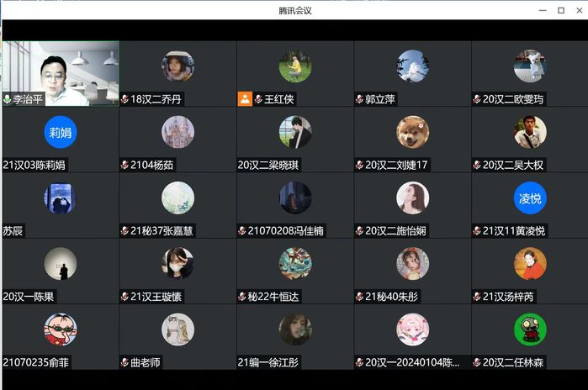The width and height of the screenshot is (588, 390).
Task: Click the name label 20汉一陈果
Action: click(29, 297)
